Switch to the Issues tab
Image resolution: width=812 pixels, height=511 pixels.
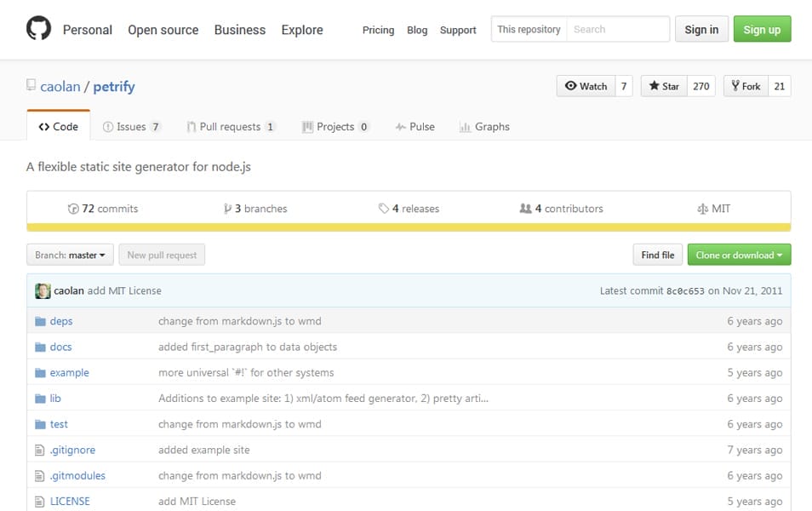click(131, 127)
